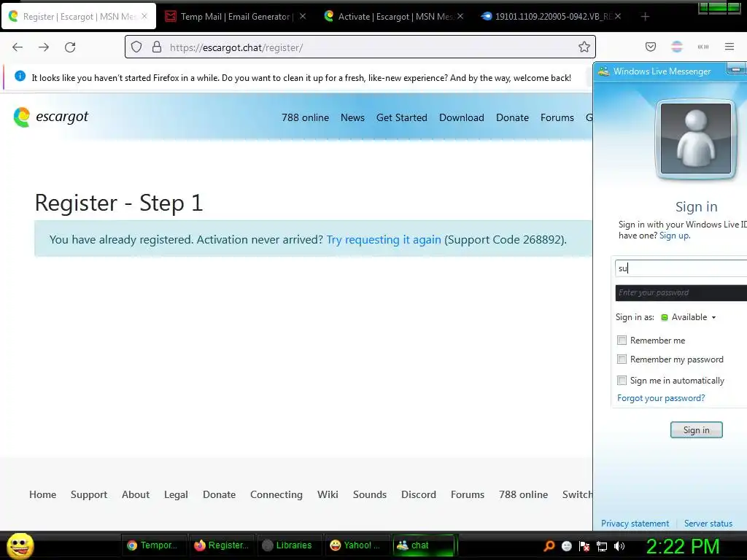Close the Temp Mail tab
747x560 pixels.
303,16
